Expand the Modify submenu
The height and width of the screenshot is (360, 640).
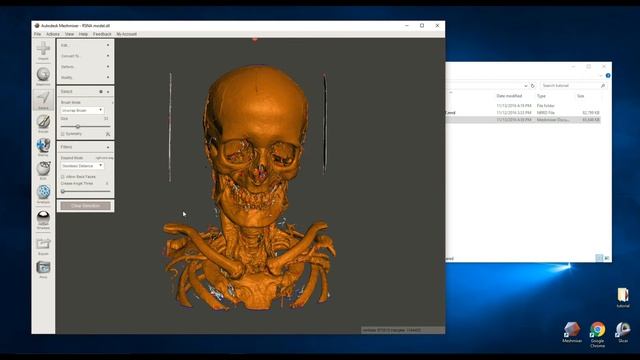point(85,77)
